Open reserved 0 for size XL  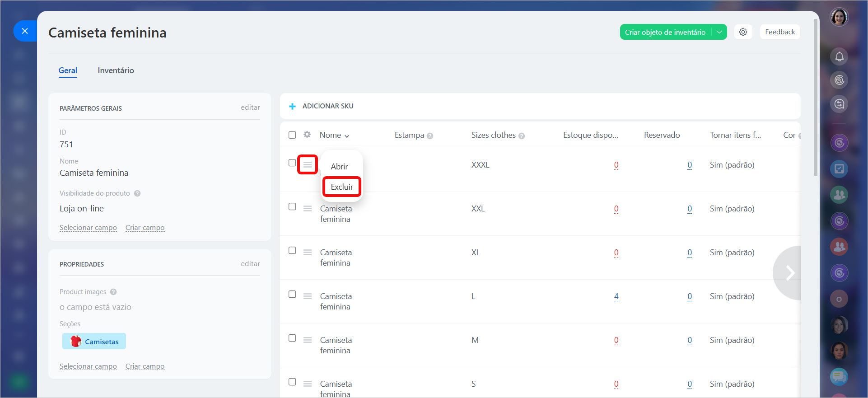point(690,253)
